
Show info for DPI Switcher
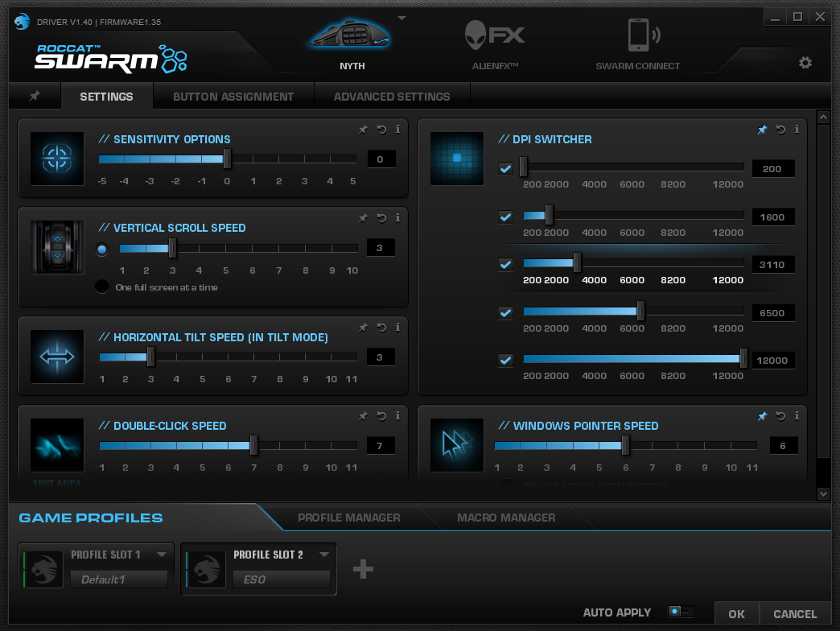pyautogui.click(x=797, y=129)
